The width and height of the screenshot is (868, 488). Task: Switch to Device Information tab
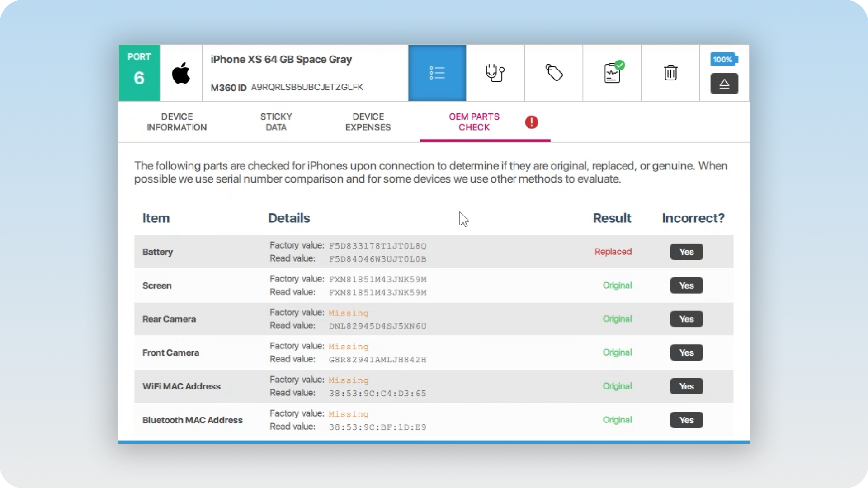pyautogui.click(x=177, y=122)
